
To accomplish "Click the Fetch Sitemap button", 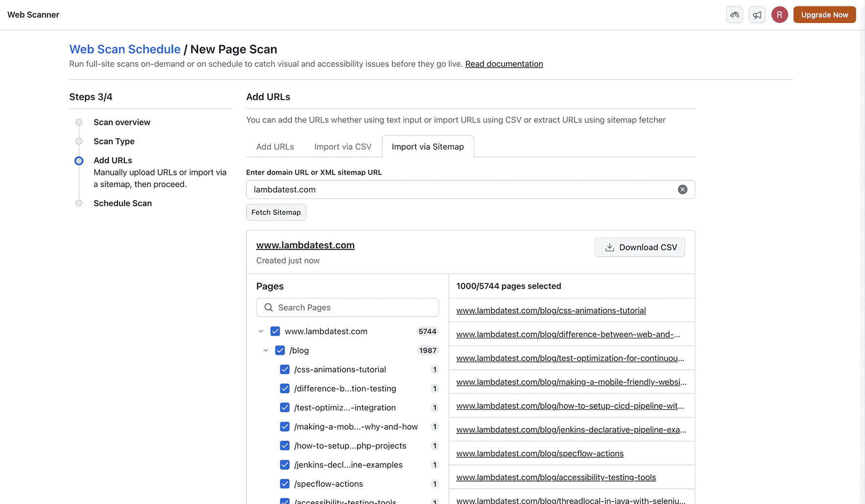I will tap(276, 212).
